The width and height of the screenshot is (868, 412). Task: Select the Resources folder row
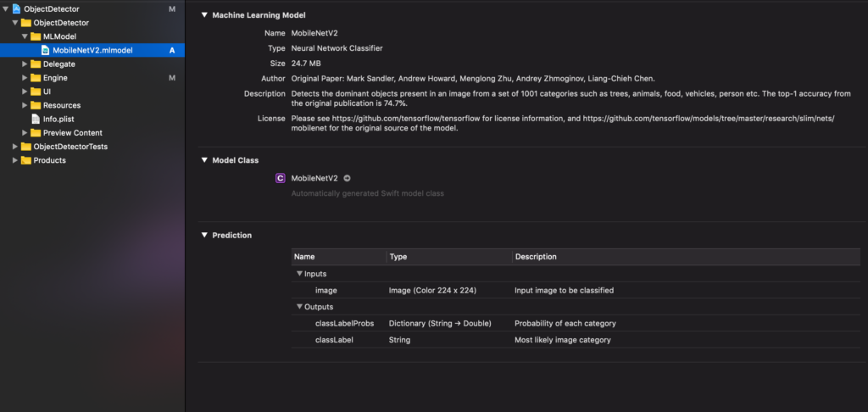(92, 105)
